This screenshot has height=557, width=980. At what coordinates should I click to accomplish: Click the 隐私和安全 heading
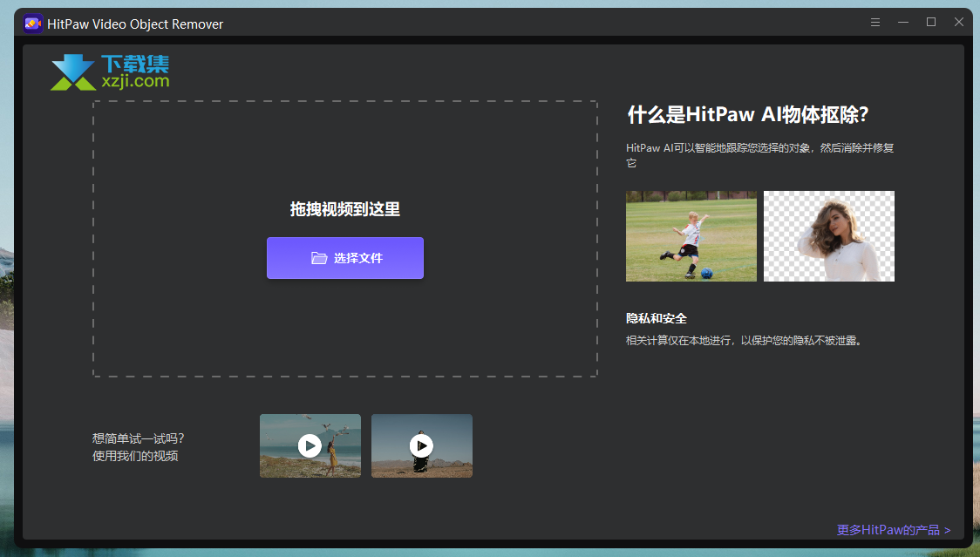[657, 318]
